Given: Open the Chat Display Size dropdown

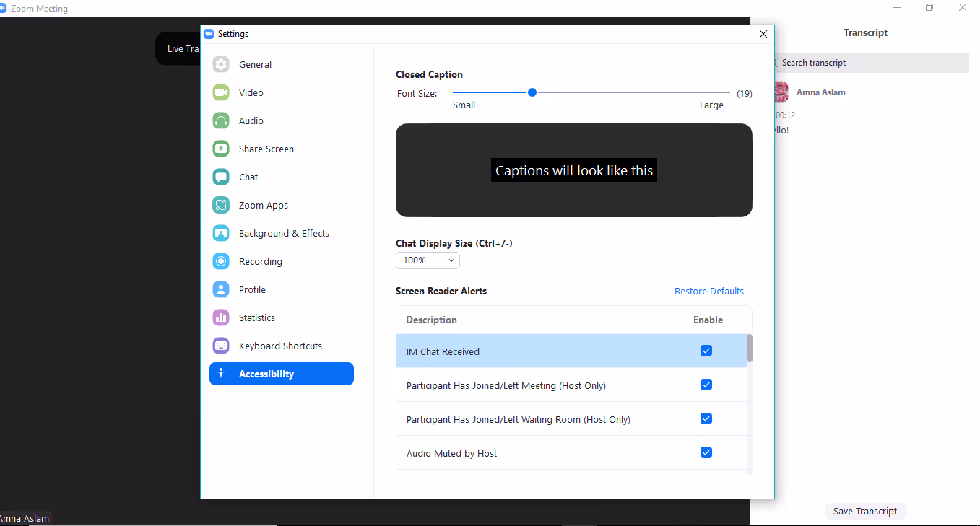Looking at the screenshot, I should [428, 260].
